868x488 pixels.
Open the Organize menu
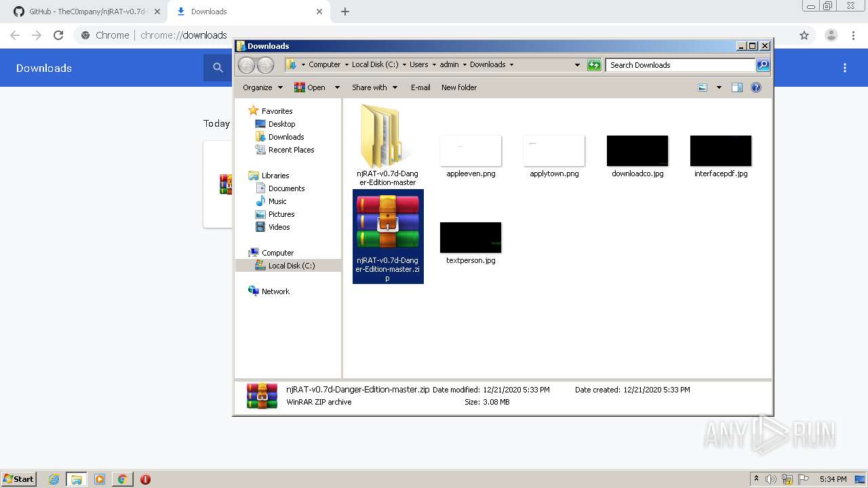[x=263, y=87]
